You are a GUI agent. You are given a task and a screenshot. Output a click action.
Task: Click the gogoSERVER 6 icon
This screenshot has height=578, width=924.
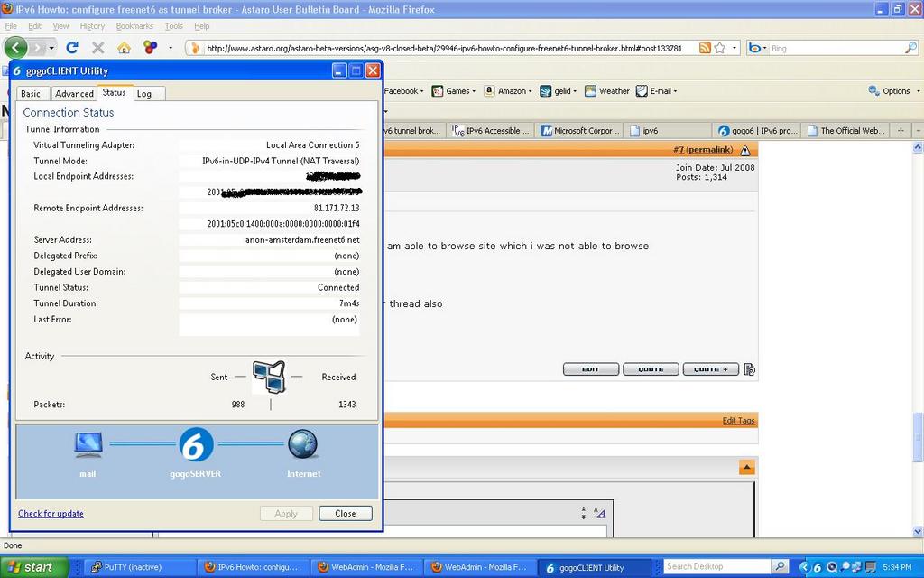pos(196,445)
